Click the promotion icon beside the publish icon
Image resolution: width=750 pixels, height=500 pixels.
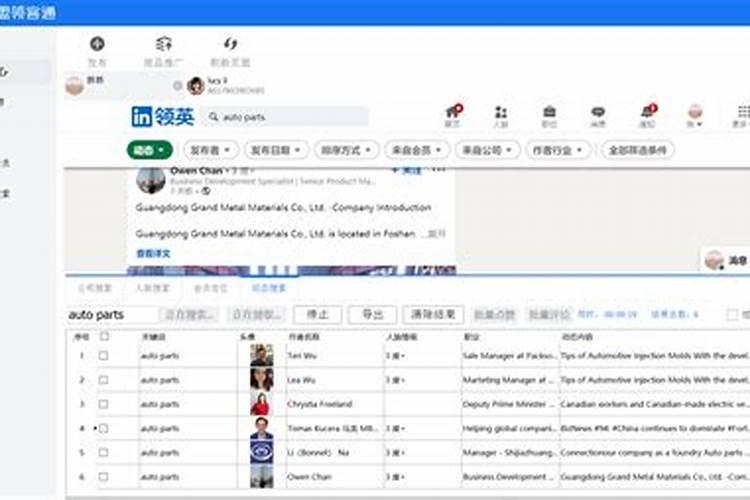coord(164,44)
